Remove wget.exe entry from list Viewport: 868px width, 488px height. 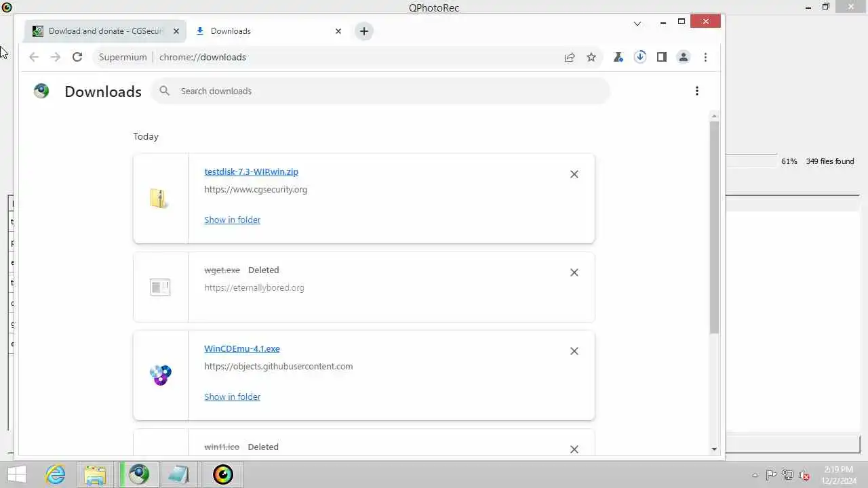(x=574, y=272)
